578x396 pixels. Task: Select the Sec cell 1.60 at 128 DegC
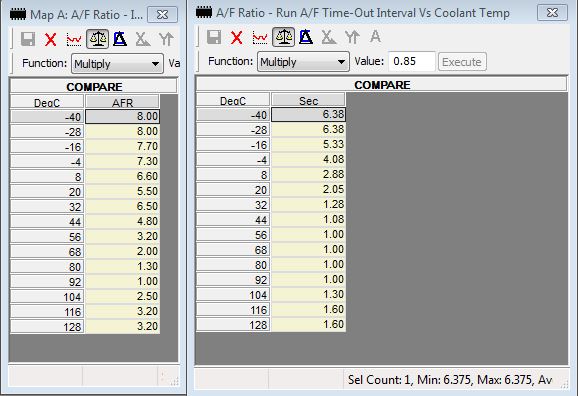point(309,325)
